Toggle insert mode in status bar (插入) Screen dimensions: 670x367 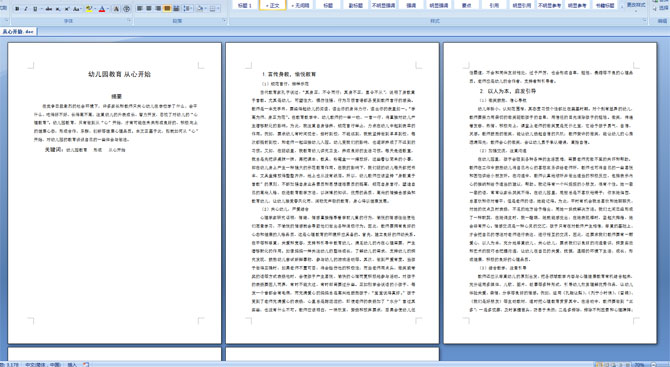pyautogui.click(x=72, y=364)
